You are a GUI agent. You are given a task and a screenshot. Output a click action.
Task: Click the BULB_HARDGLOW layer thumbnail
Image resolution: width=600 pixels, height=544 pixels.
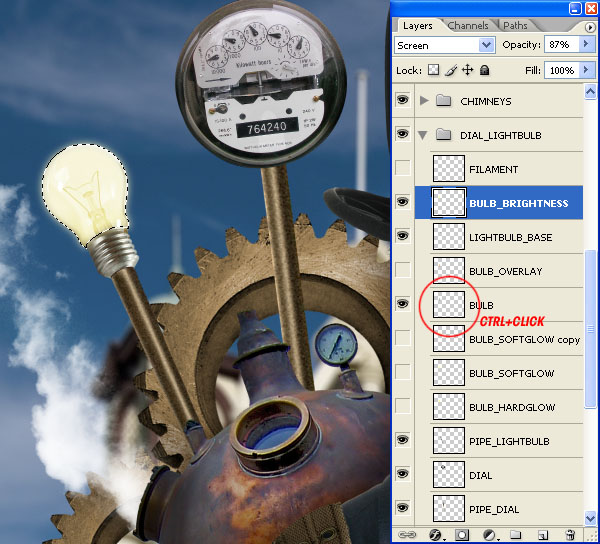pos(449,406)
